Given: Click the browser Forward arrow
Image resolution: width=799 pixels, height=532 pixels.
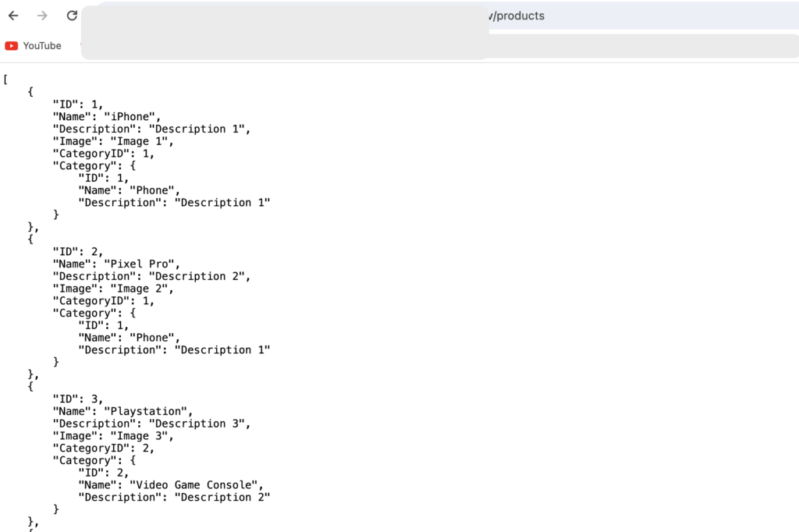Looking at the screenshot, I should pyautogui.click(x=42, y=16).
